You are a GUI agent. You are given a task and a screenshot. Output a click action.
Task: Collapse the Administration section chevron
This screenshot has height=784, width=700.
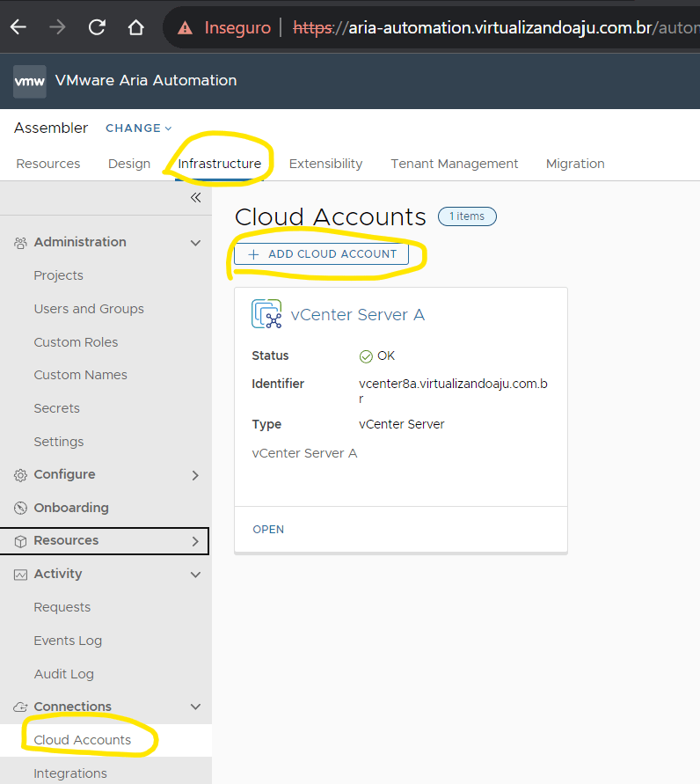point(195,243)
